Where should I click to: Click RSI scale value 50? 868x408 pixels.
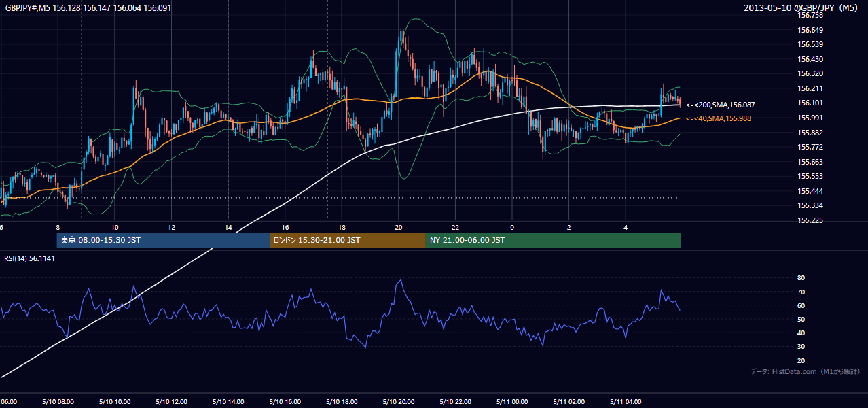click(x=801, y=319)
